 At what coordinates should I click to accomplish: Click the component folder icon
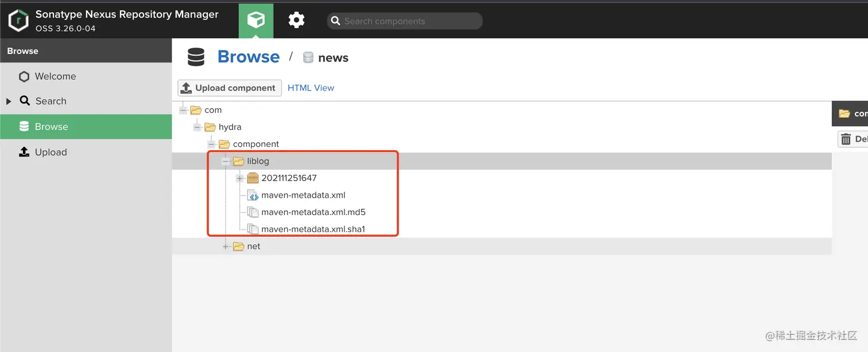pos(224,144)
